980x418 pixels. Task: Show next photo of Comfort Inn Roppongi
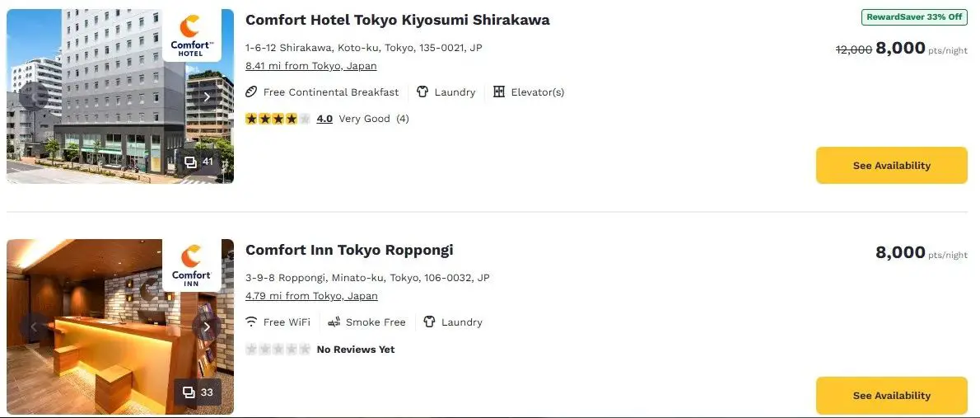(x=207, y=326)
